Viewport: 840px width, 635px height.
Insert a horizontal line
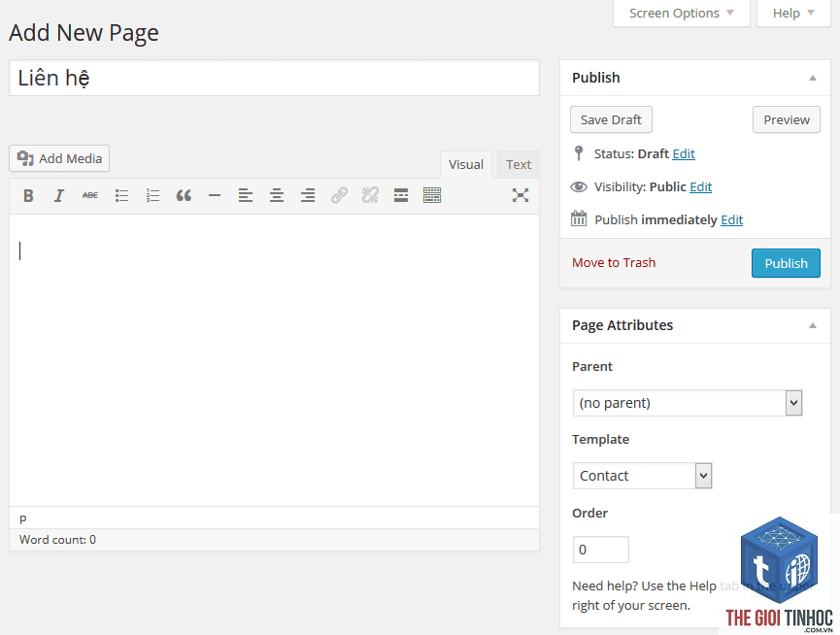(215, 195)
